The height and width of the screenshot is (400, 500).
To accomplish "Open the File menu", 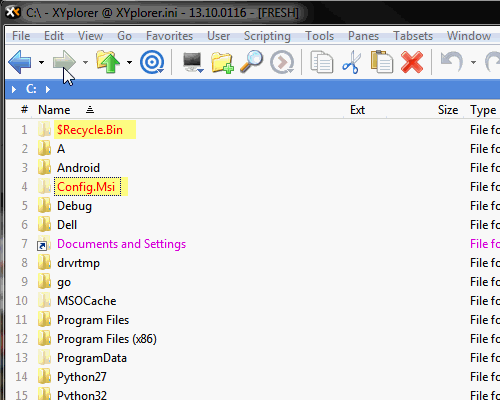I will tap(21, 36).
